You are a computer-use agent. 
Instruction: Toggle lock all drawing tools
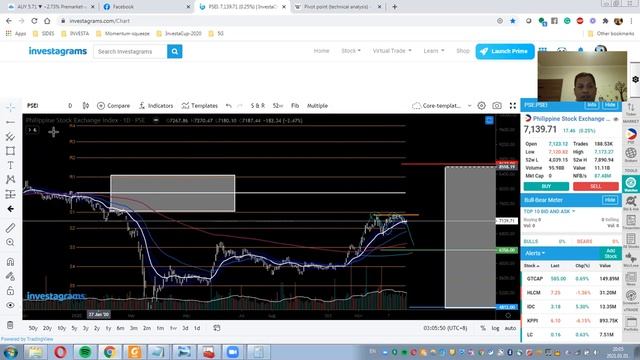click(10, 291)
